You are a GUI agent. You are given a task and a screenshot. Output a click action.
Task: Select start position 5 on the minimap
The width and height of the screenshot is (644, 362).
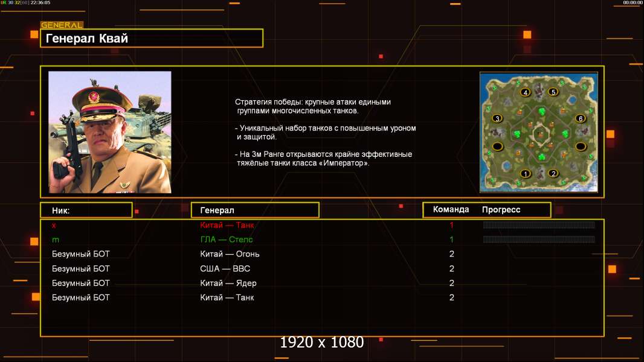coord(553,92)
